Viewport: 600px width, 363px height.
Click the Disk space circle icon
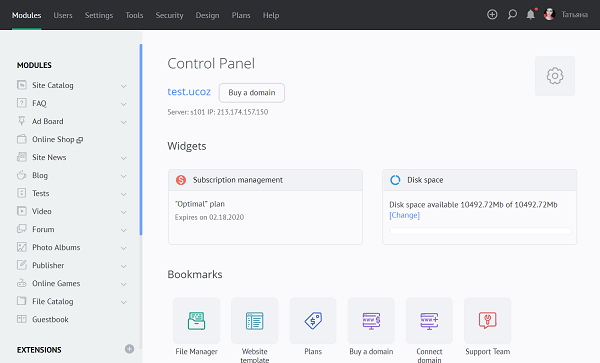coord(395,180)
